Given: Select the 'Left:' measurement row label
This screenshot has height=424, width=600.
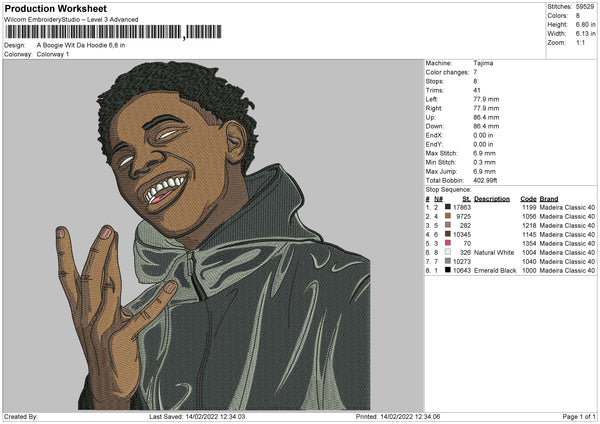Looking at the screenshot, I should (432, 99).
